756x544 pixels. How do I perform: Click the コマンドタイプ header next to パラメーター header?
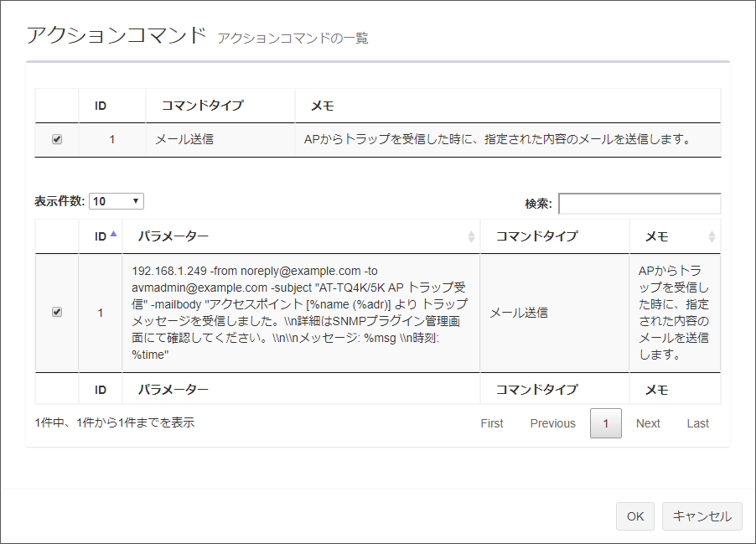[536, 236]
